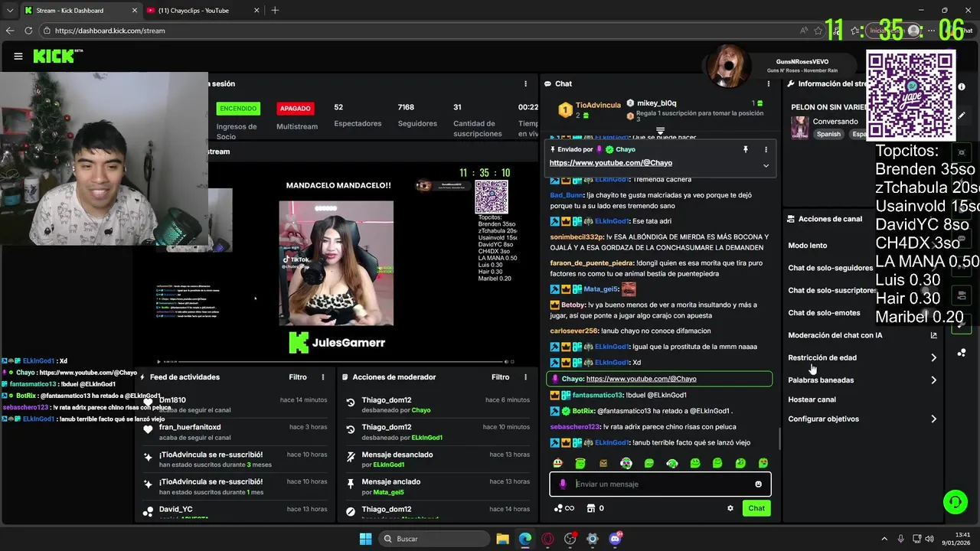
Task: Click the edit pencil for stream information
Action: [962, 116]
